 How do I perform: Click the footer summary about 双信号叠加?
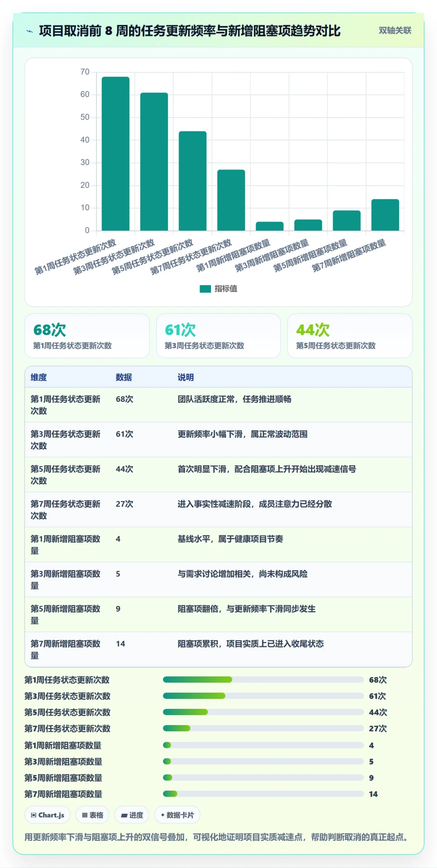(x=216, y=837)
